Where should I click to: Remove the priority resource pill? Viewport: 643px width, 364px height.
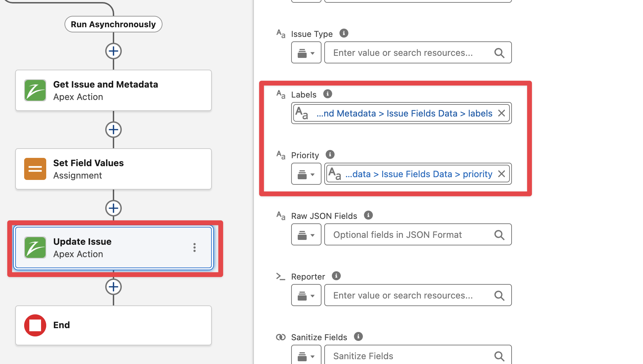(x=502, y=174)
